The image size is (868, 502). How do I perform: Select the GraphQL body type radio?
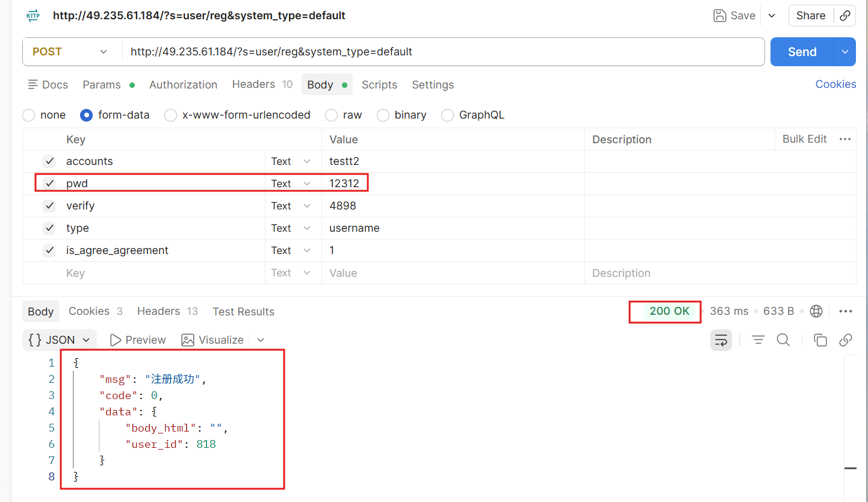[x=447, y=115]
